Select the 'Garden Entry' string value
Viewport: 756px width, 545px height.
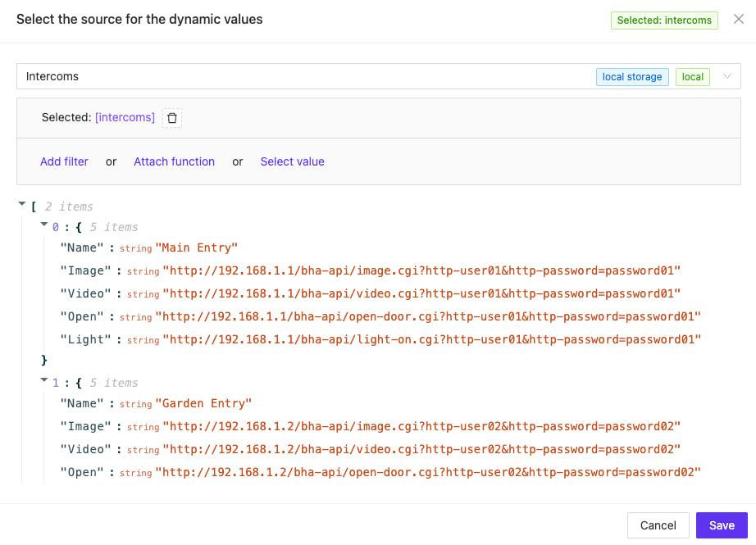tap(203, 403)
